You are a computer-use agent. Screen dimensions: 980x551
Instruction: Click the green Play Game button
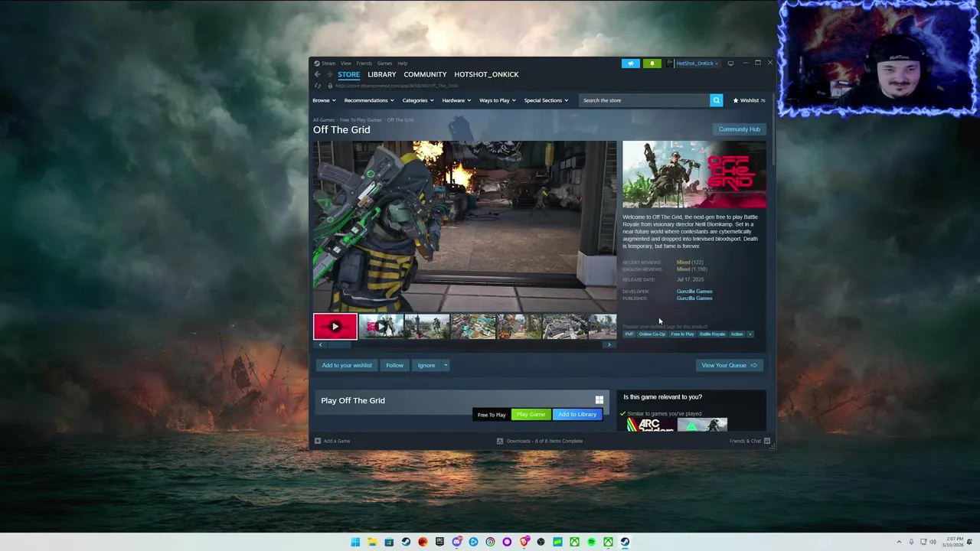click(x=531, y=414)
